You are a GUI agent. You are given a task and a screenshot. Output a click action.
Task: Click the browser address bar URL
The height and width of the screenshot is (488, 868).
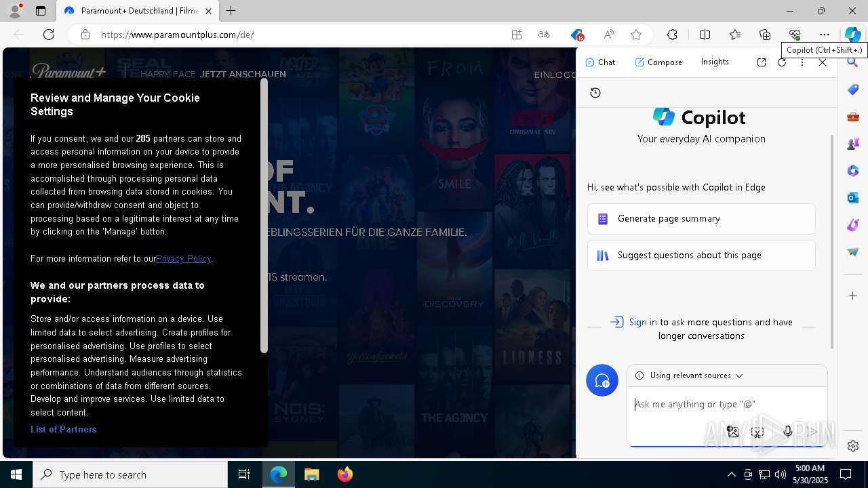point(178,35)
